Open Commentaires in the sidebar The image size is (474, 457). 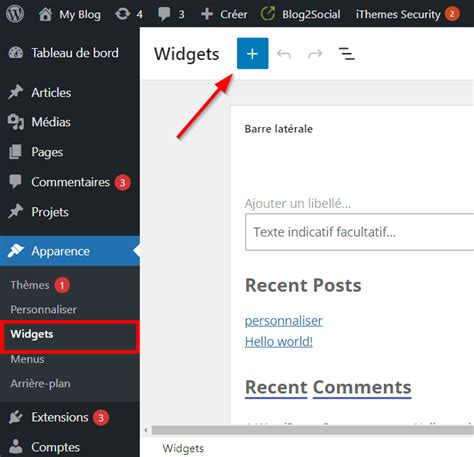coord(70,182)
